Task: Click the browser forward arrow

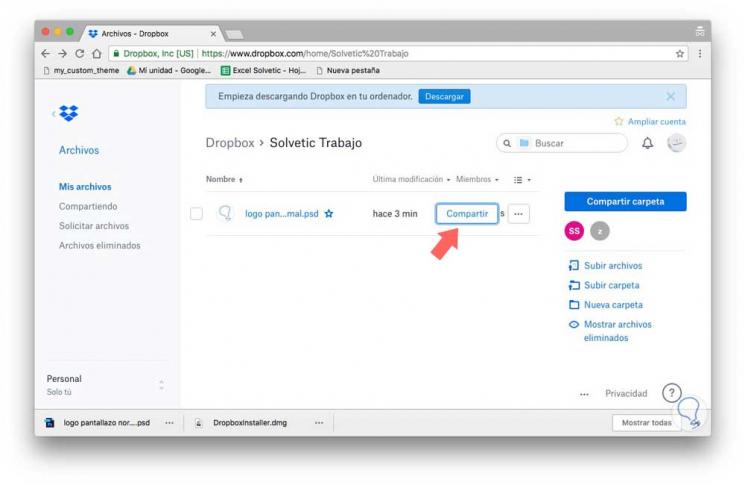Action: pyautogui.click(x=62, y=54)
